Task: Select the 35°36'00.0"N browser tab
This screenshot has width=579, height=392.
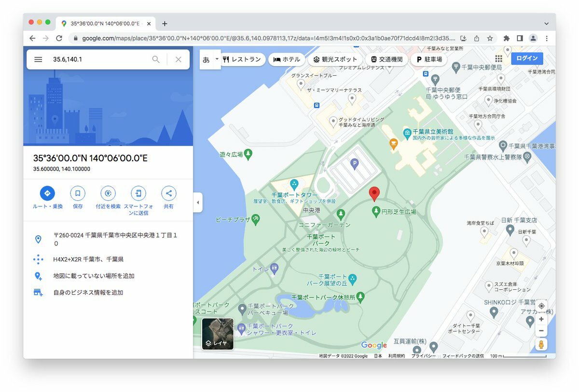Action: click(x=106, y=24)
